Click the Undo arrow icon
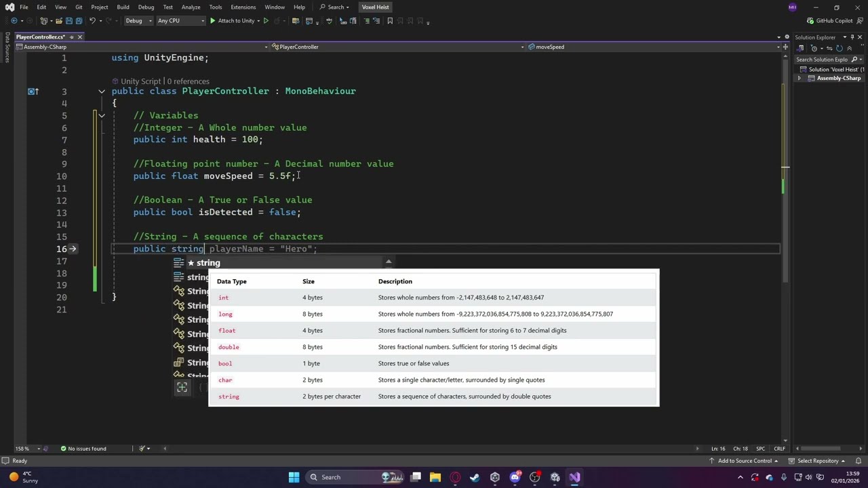The width and height of the screenshot is (868, 488). click(92, 21)
